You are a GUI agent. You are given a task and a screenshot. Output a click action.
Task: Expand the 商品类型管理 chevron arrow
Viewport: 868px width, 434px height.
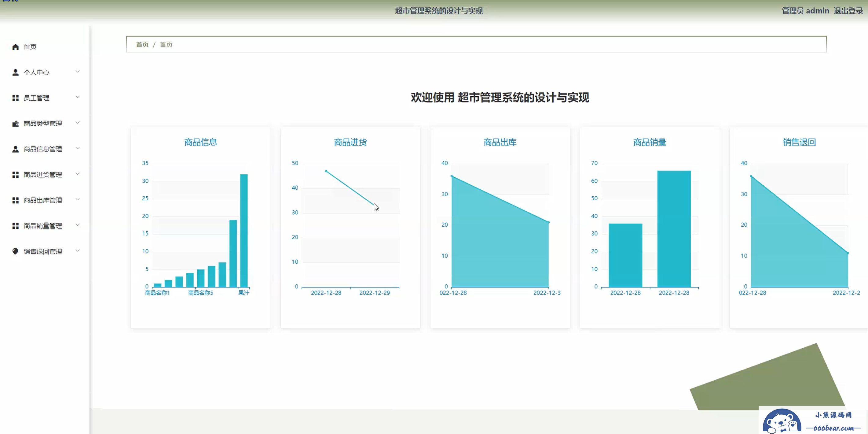click(x=78, y=123)
